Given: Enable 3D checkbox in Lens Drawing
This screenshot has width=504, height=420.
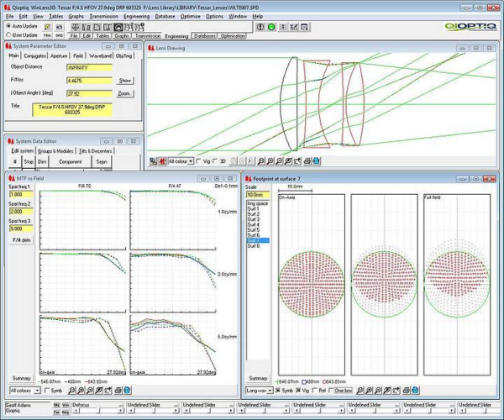Looking at the screenshot, I should [x=215, y=161].
